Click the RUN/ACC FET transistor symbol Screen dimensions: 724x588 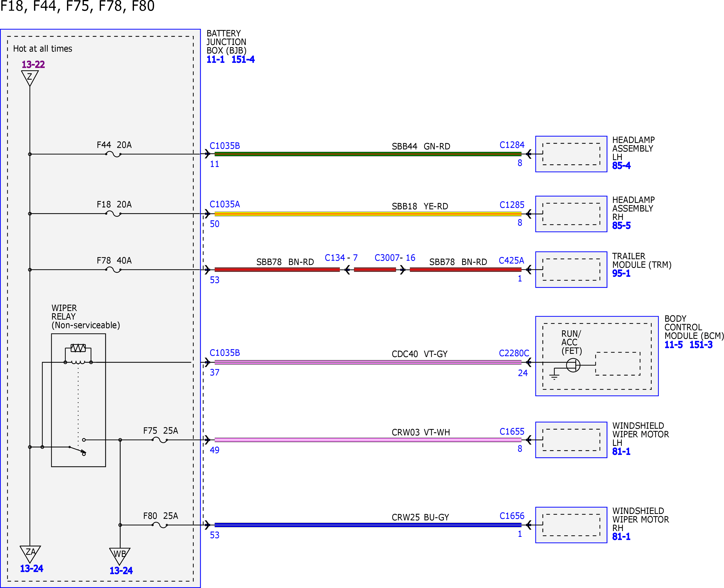point(573,365)
